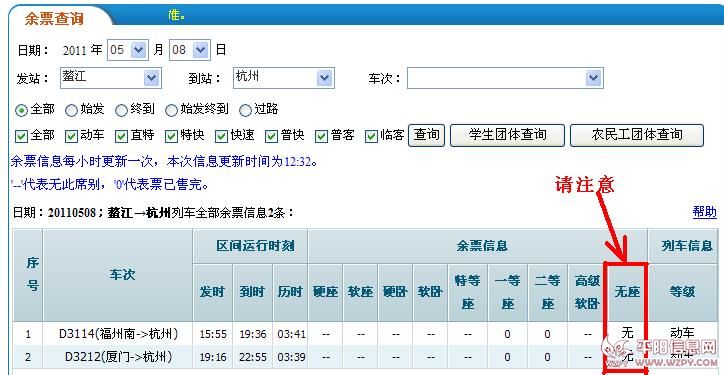Select the 过路 radio button
The height and width of the screenshot is (375, 724).
(x=246, y=110)
